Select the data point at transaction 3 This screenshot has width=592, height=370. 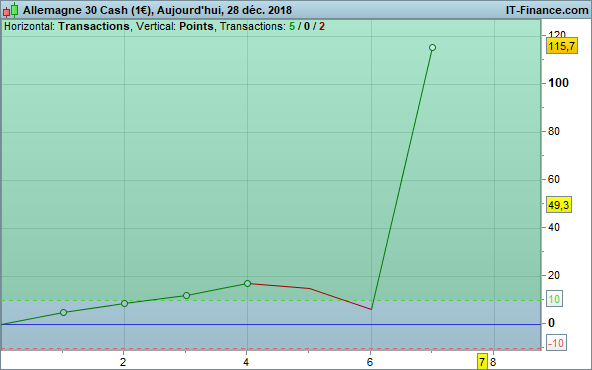pos(186,295)
